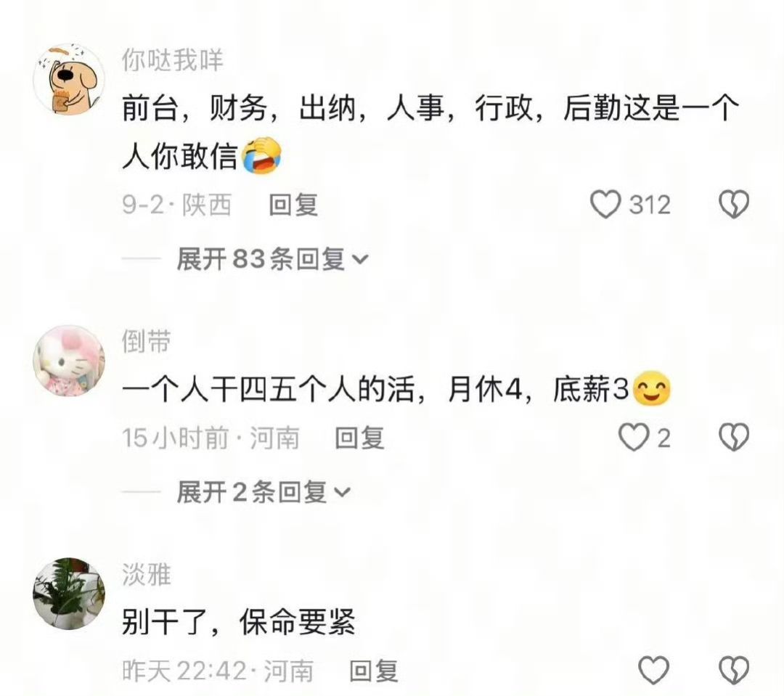The width and height of the screenshot is (784, 696).
Task: Reply to 倒带's comment via 回复
Action: coord(359,438)
